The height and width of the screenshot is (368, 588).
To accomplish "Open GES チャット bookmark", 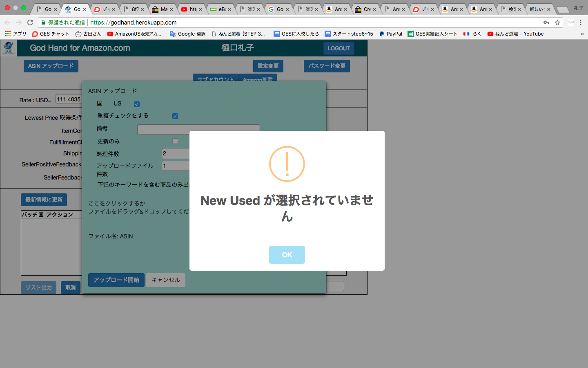I will tap(51, 34).
